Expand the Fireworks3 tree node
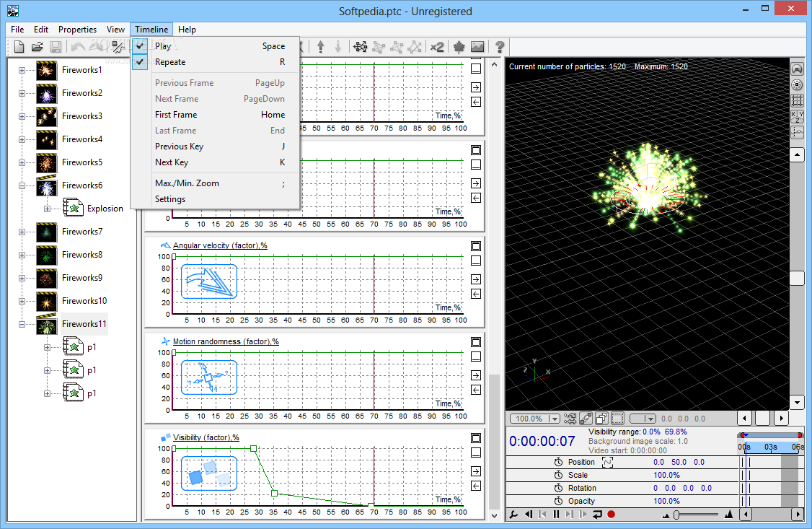Viewport: 812px width, 529px height. click(22, 116)
